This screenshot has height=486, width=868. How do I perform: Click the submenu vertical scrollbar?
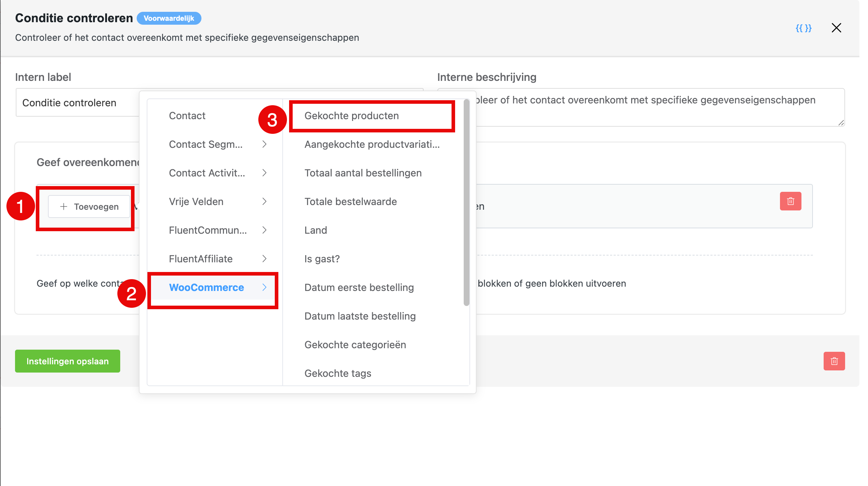click(466, 203)
